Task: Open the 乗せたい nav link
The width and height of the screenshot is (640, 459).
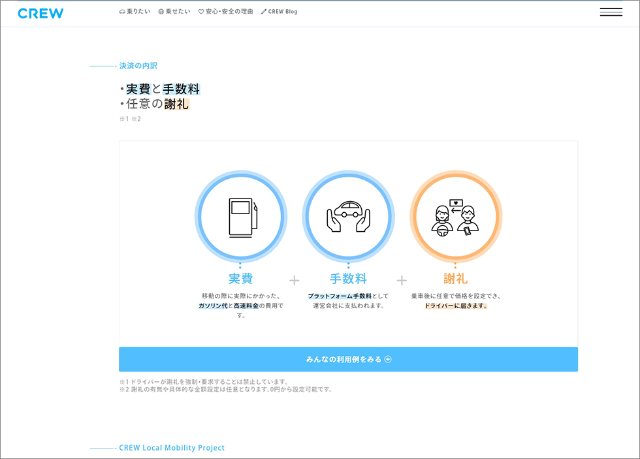Action: click(174, 12)
